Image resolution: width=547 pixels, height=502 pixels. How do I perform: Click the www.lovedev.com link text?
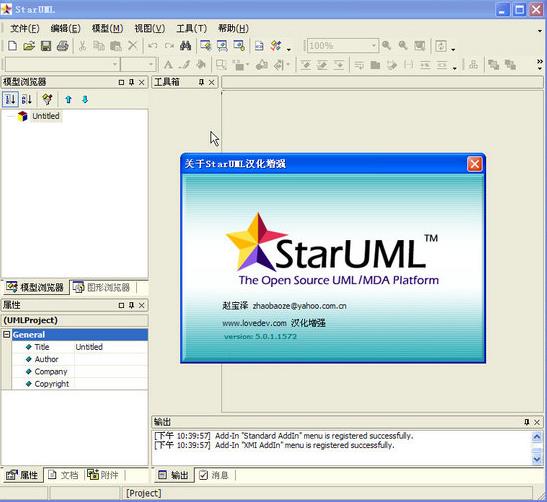[254, 323]
